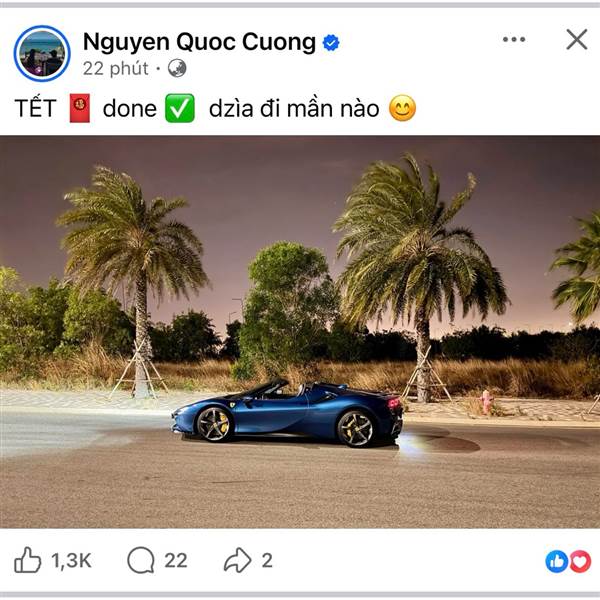This screenshot has height=600, width=600.
Task: Open Nguyen Quoc Cuong's profile picture
Action: click(42, 54)
